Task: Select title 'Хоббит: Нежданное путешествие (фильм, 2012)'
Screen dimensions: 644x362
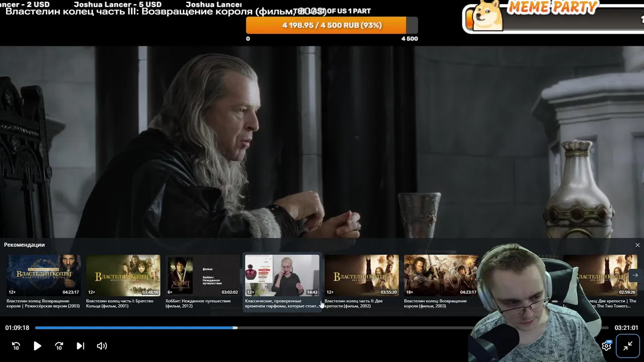Action: pyautogui.click(x=198, y=303)
